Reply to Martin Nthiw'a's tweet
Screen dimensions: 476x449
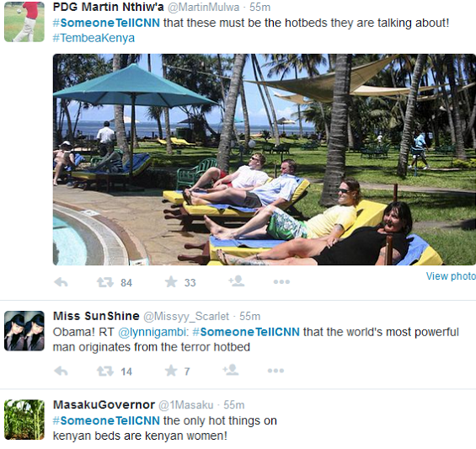tap(61, 282)
